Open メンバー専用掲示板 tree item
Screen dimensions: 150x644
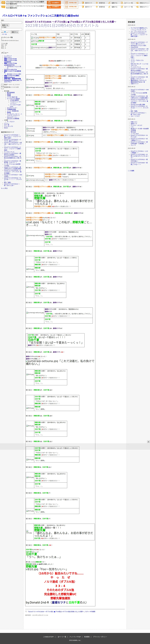pos(12,111)
